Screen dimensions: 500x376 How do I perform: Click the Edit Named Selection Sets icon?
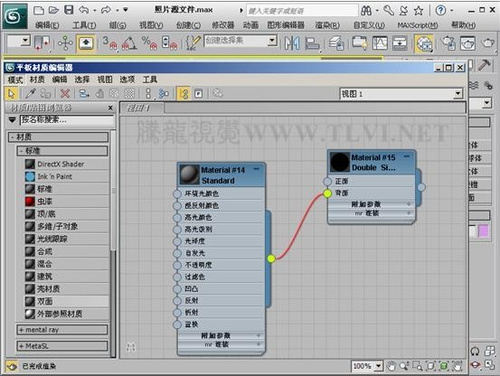point(192,43)
